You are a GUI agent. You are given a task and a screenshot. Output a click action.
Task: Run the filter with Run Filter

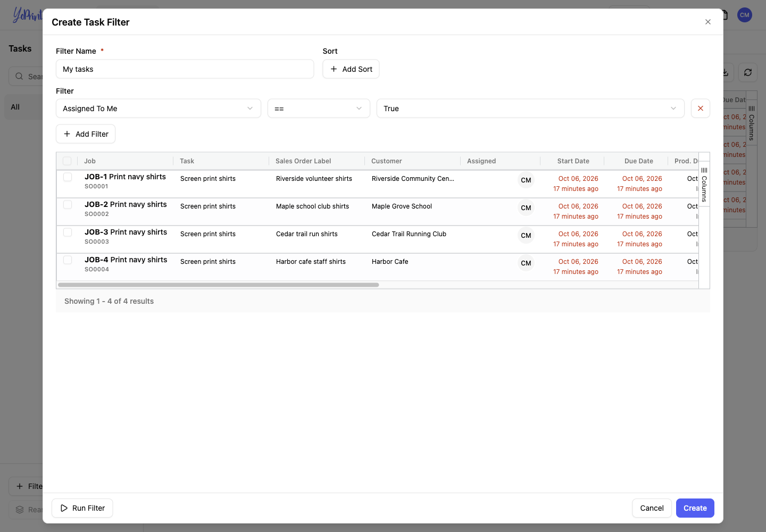pyautogui.click(x=82, y=508)
